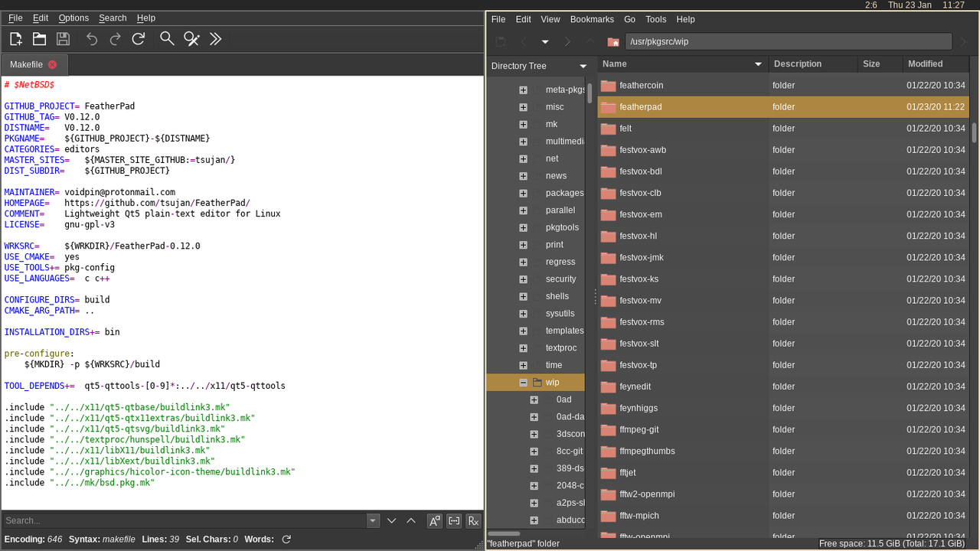The width and height of the screenshot is (980, 551).
Task: Sort by Modified column header
Action: (x=936, y=64)
